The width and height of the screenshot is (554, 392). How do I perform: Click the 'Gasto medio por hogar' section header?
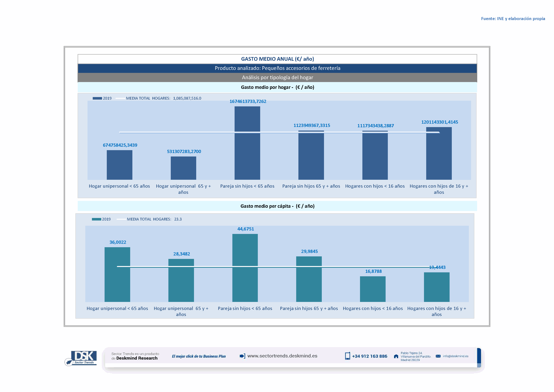pyautogui.click(x=277, y=87)
